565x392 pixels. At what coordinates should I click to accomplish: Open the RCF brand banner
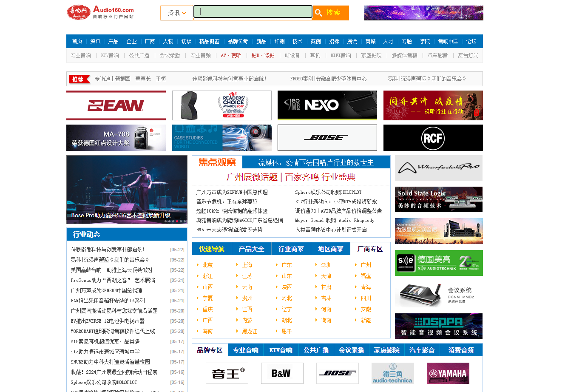click(x=433, y=138)
